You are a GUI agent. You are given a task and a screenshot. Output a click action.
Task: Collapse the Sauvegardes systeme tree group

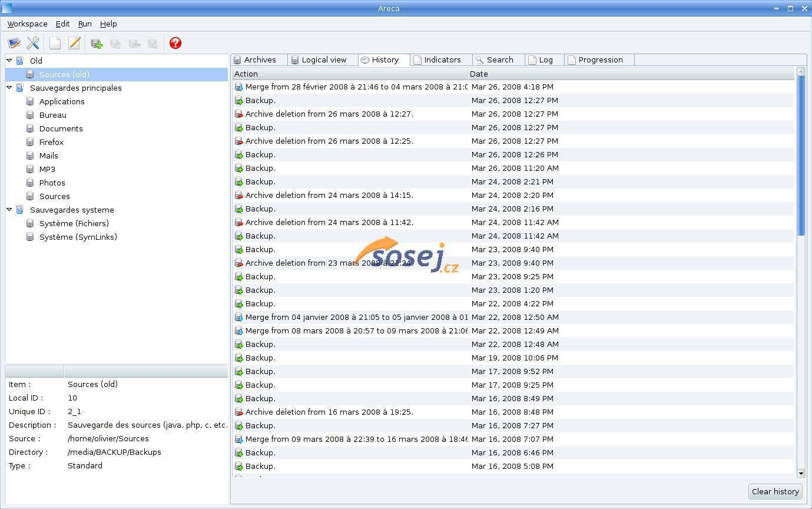tap(9, 209)
